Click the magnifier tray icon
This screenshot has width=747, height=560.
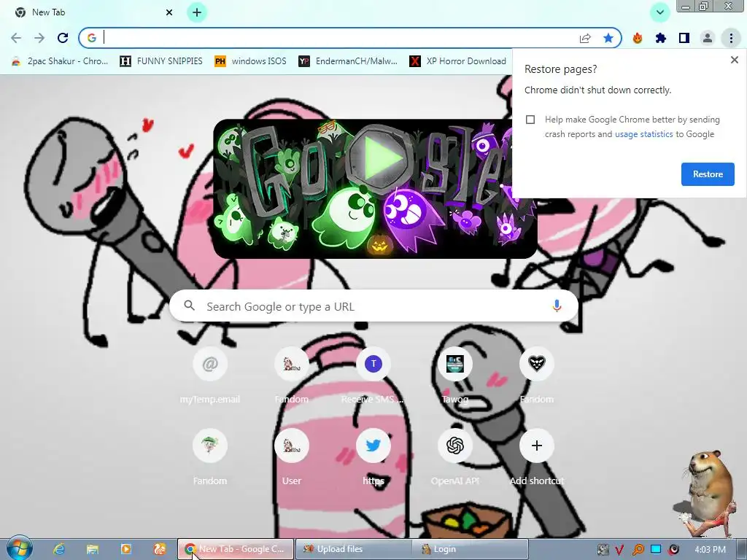[x=638, y=550]
